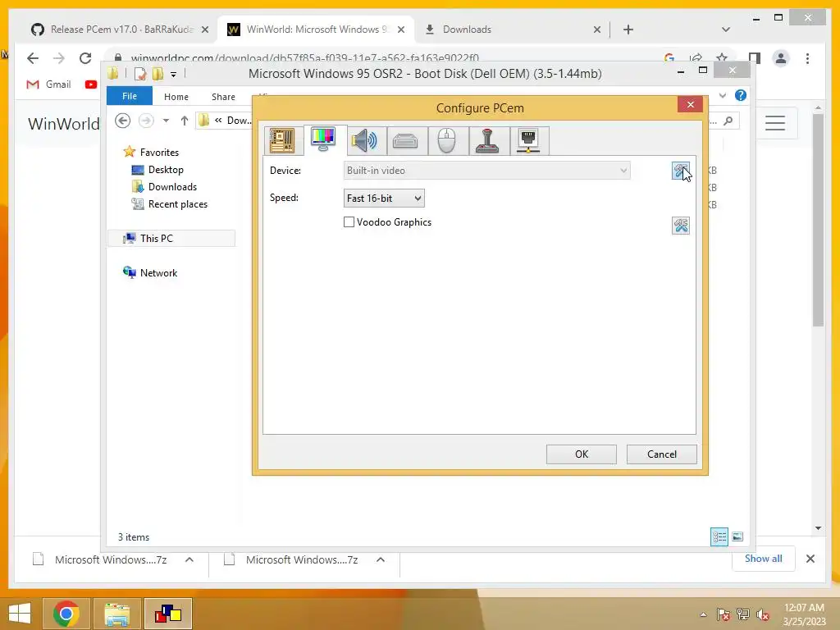Click the taskbar clock showing 12:07 AM
The height and width of the screenshot is (630, 840).
point(804,614)
